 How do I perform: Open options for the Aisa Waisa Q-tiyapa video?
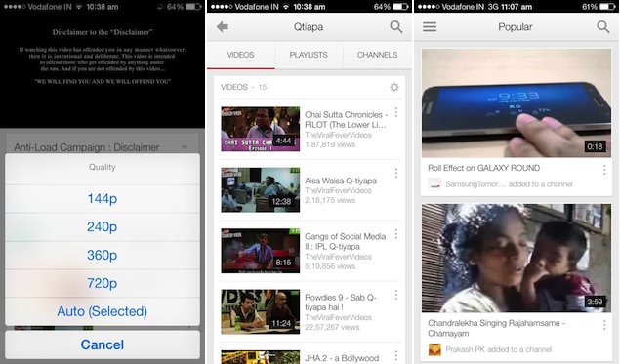pyautogui.click(x=396, y=173)
